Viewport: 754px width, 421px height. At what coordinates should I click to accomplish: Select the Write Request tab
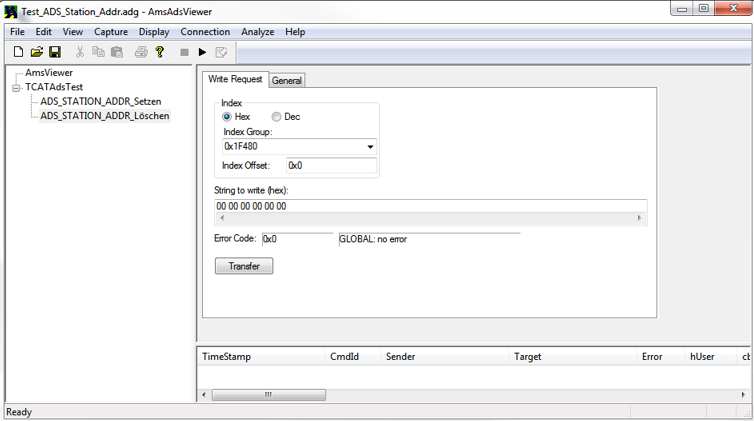(235, 79)
